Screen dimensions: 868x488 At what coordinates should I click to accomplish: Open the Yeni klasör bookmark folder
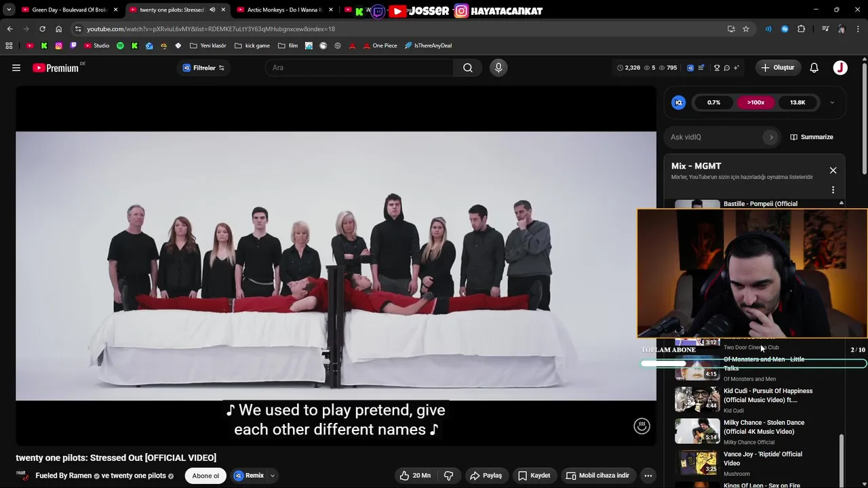tap(208, 46)
